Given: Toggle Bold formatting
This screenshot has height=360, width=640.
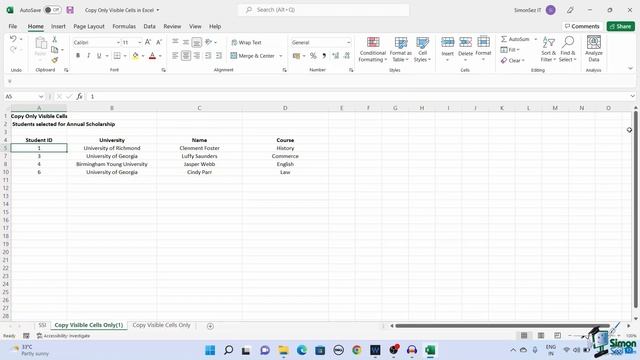Looking at the screenshot, I should coord(78,56).
